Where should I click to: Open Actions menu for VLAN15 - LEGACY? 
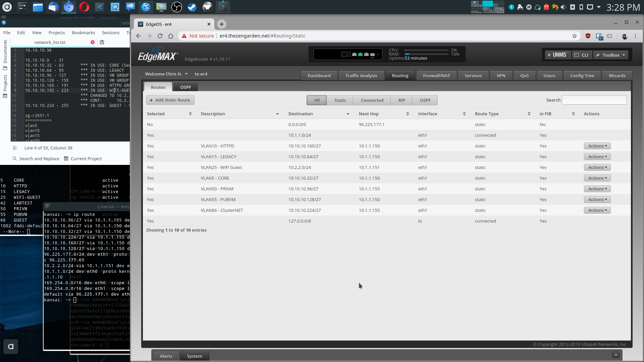[597, 157]
